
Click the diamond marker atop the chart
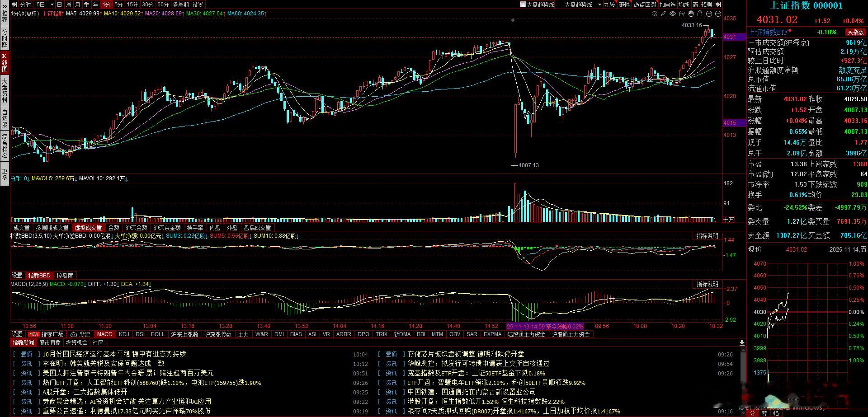click(x=513, y=20)
